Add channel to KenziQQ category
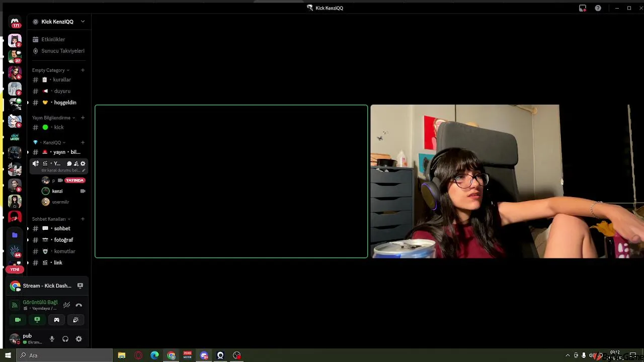The height and width of the screenshot is (362, 644). pyautogui.click(x=83, y=142)
